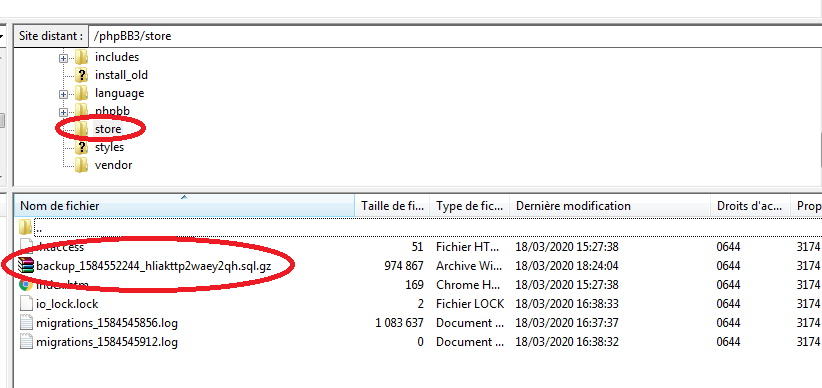This screenshot has height=388, width=822.
Task: Sort by Taille de fichier column
Action: (x=392, y=206)
